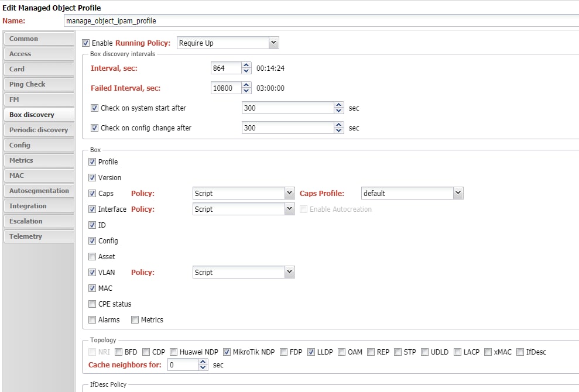Open the Caps Profile dropdown
The height and width of the screenshot is (392, 579).
pos(458,193)
